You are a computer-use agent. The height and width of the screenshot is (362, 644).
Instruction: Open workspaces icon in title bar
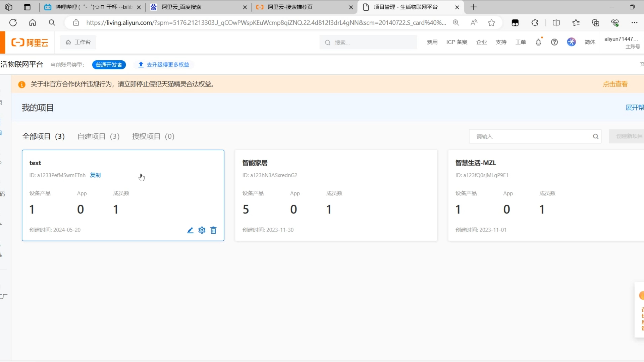(9, 7)
